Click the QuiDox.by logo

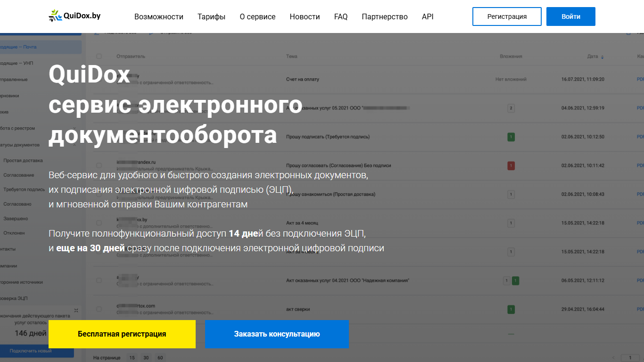click(74, 16)
